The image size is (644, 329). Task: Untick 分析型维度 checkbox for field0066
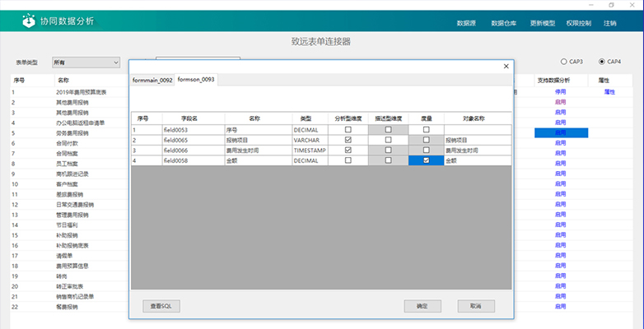pos(348,151)
